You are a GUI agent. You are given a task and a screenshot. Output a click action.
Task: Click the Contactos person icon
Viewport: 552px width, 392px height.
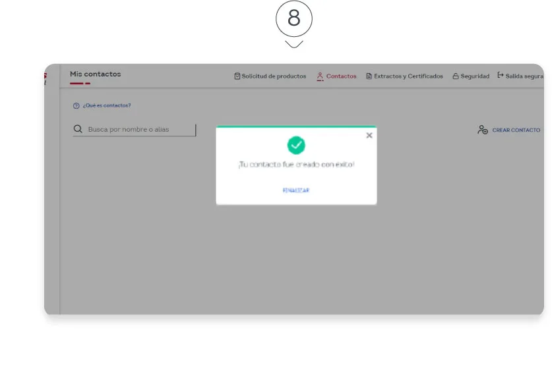coord(319,75)
